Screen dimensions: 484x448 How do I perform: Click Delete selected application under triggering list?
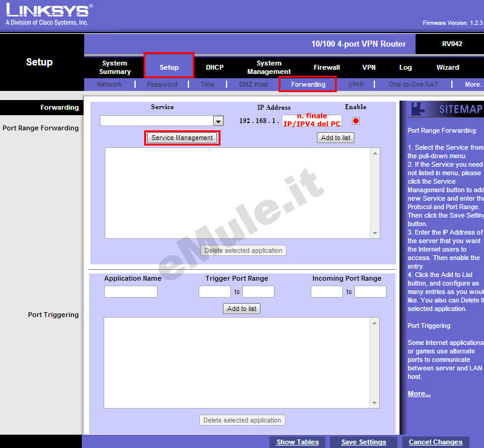tap(242, 420)
